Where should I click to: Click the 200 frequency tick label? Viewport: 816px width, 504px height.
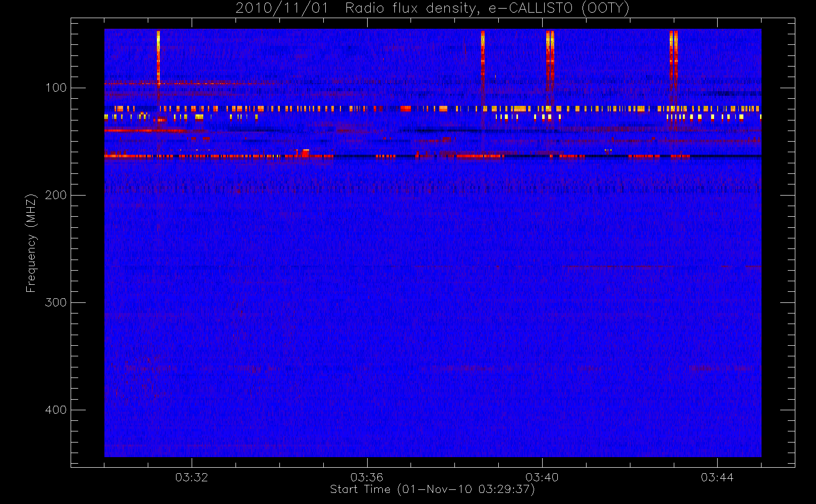[56, 195]
